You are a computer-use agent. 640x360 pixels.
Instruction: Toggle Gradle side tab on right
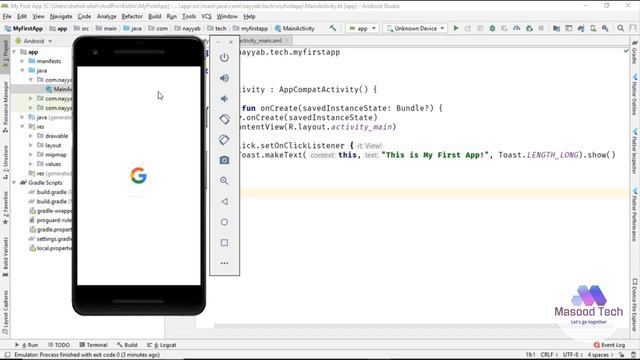pos(635,53)
